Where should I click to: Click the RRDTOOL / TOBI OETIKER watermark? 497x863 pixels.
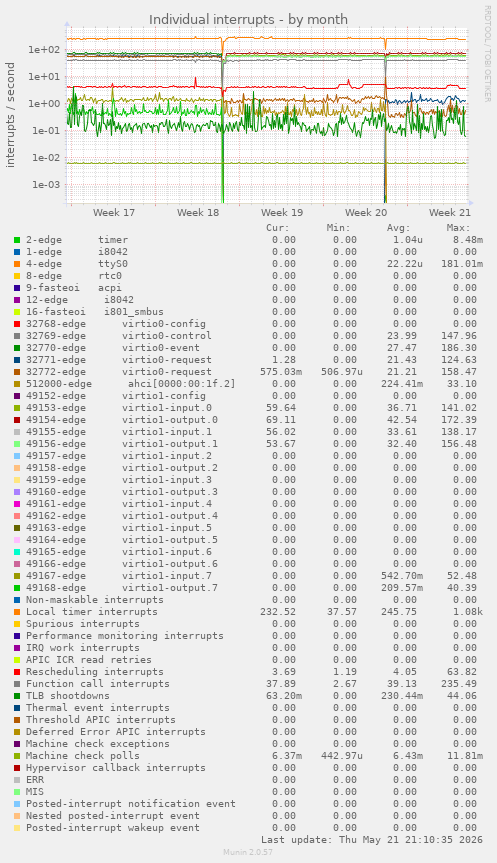point(487,53)
